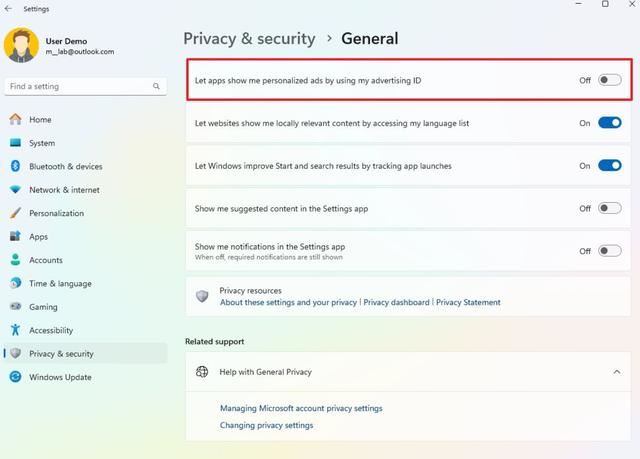Open Bluetooth & devices icon
Image resolution: width=640 pixels, height=459 pixels.
15,166
